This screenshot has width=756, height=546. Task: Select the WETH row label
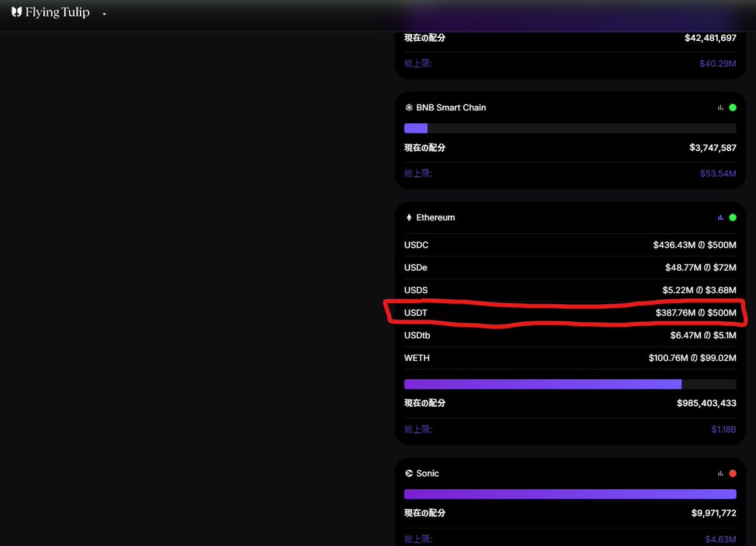point(417,358)
